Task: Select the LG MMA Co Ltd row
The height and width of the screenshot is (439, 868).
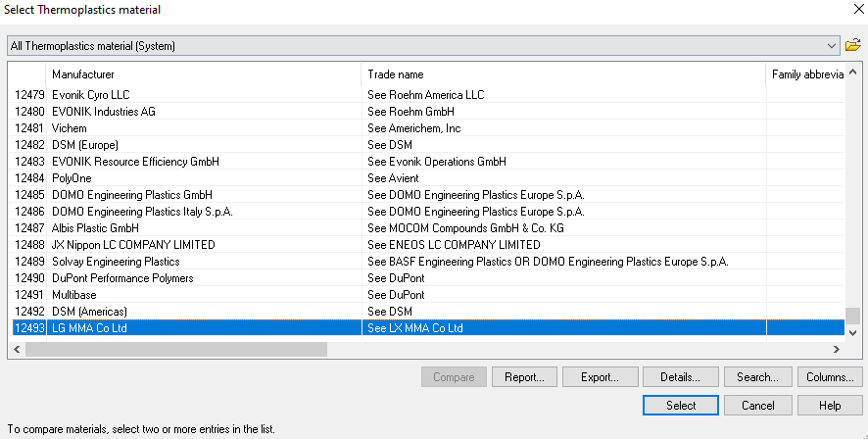Action: [428, 327]
